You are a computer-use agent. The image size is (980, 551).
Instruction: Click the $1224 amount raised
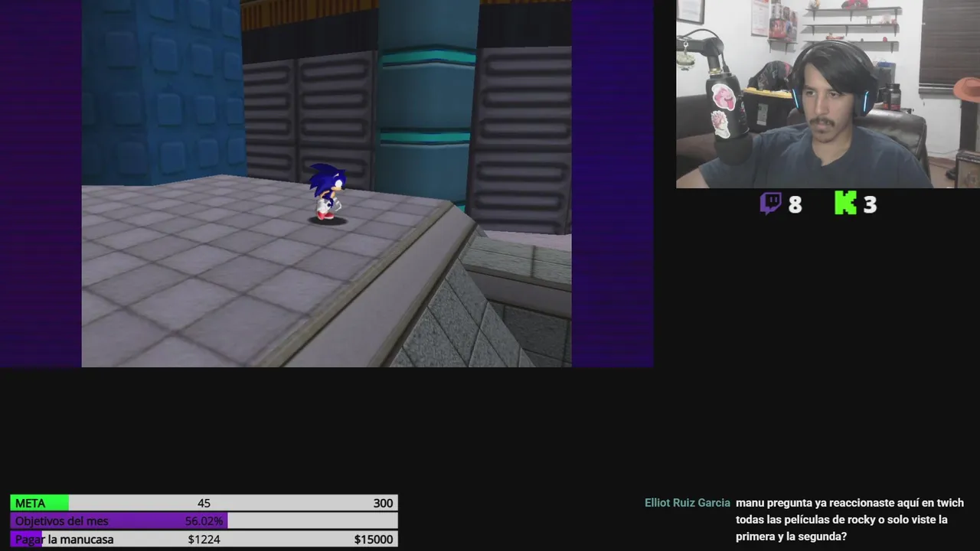204,540
